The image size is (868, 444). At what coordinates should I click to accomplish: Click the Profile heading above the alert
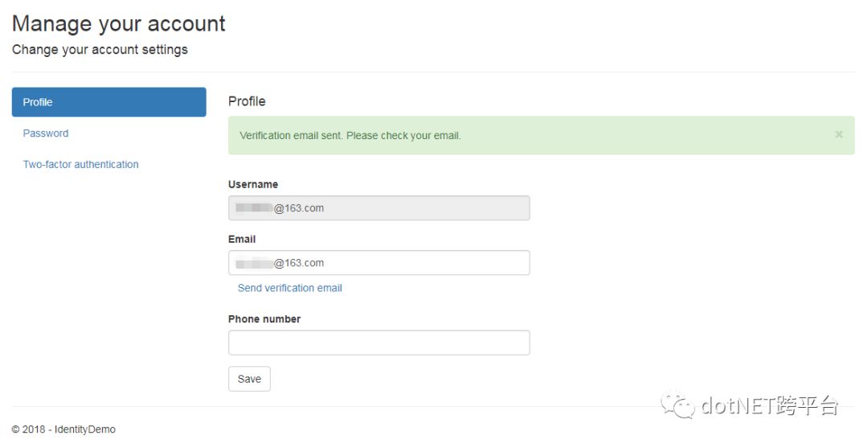pyautogui.click(x=247, y=101)
